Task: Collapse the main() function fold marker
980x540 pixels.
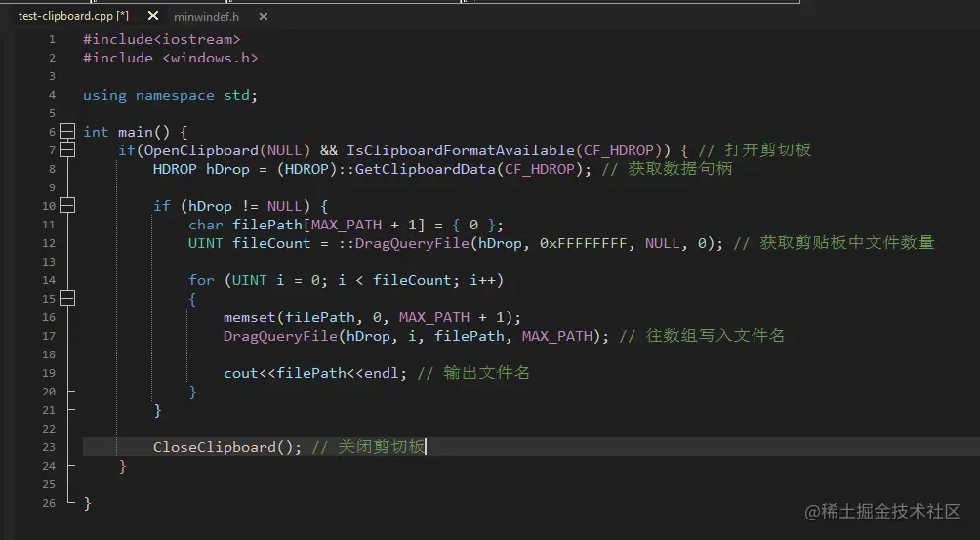Action: click(x=67, y=132)
